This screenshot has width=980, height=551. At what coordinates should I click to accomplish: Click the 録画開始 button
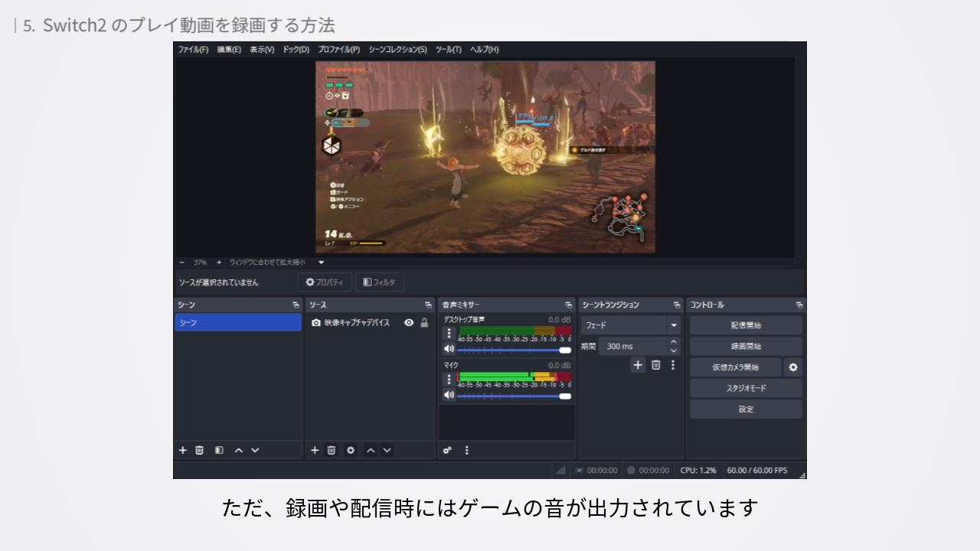pos(746,346)
